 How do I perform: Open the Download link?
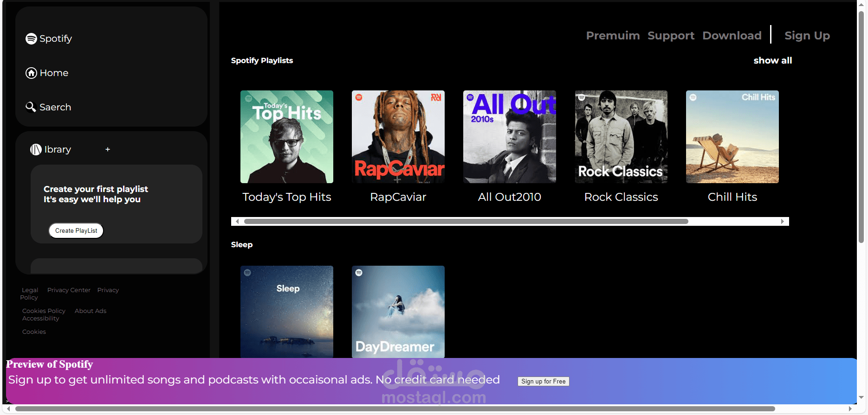click(x=732, y=36)
